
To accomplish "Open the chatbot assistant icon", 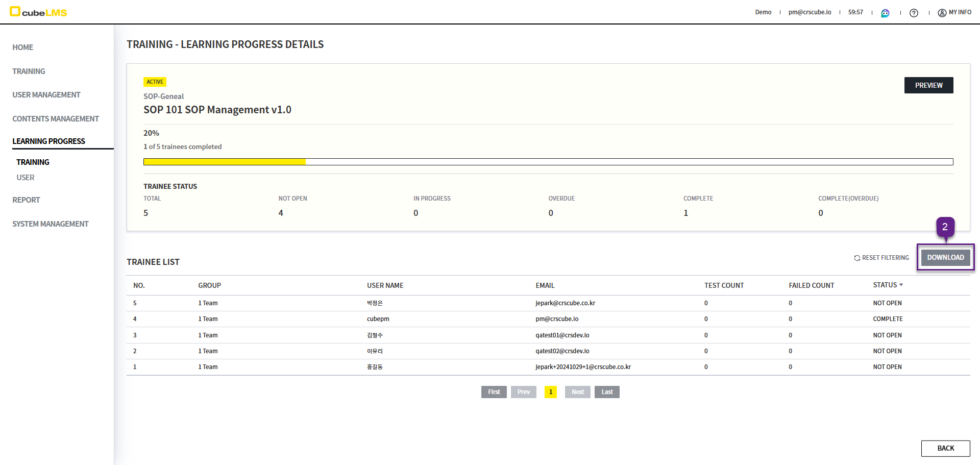I will click(x=885, y=13).
